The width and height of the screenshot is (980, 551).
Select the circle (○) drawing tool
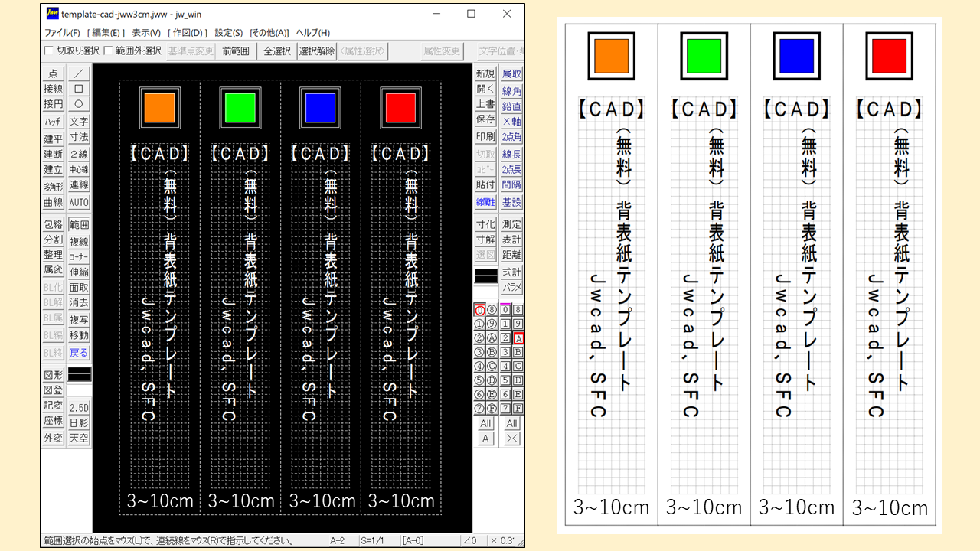tap(79, 104)
